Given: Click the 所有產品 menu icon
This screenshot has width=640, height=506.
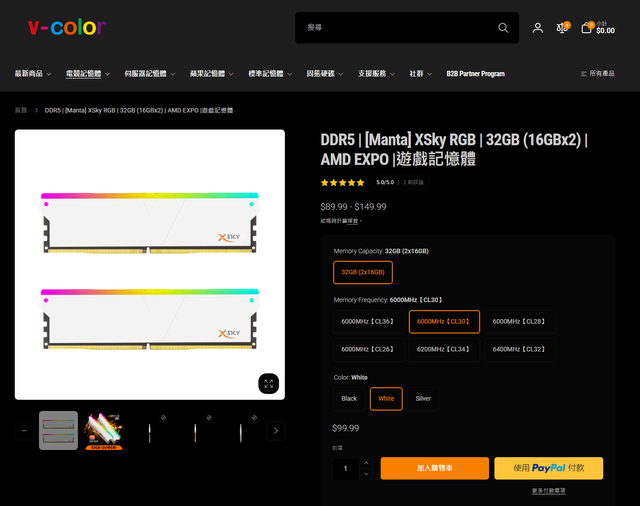Looking at the screenshot, I should pos(584,74).
